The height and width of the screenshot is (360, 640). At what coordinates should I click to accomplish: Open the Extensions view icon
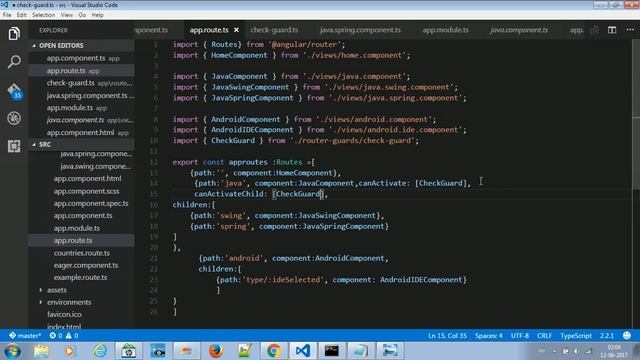14,146
